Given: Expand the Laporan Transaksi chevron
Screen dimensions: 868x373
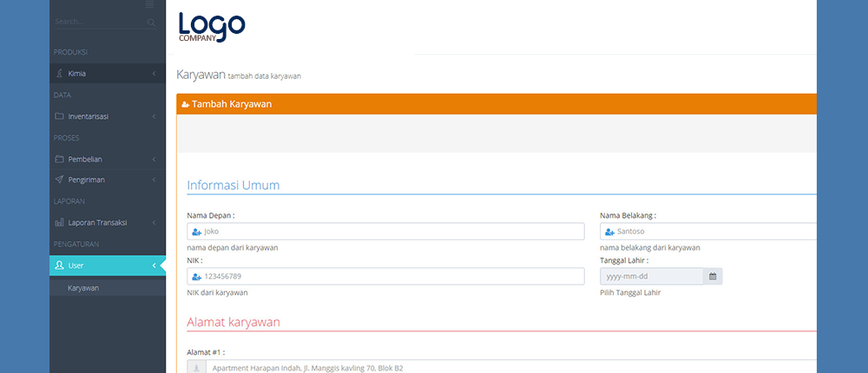Looking at the screenshot, I should pyautogui.click(x=154, y=223).
